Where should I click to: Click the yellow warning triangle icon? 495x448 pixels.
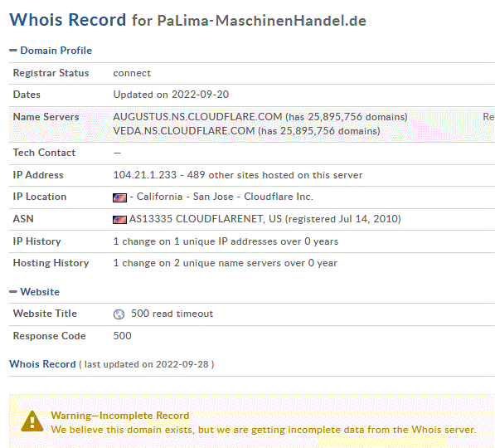[32, 421]
